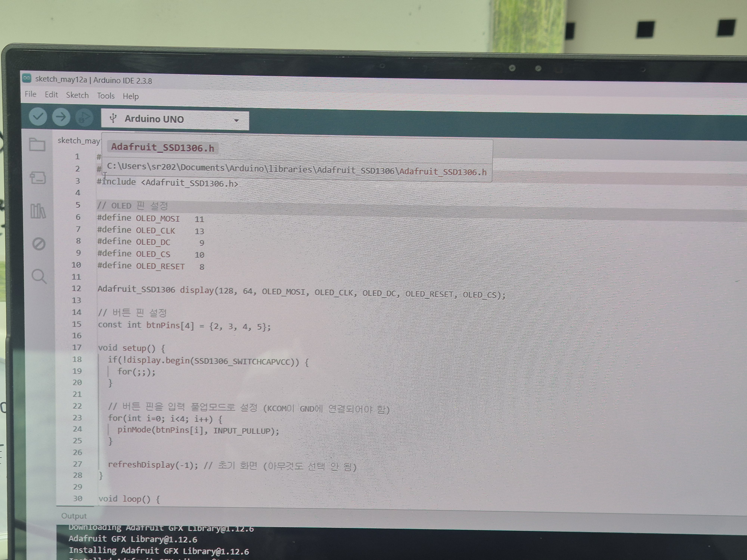The width and height of the screenshot is (747, 560).
Task: Click the #include <Adafruit_SSD1306.h> line
Action: point(168,183)
